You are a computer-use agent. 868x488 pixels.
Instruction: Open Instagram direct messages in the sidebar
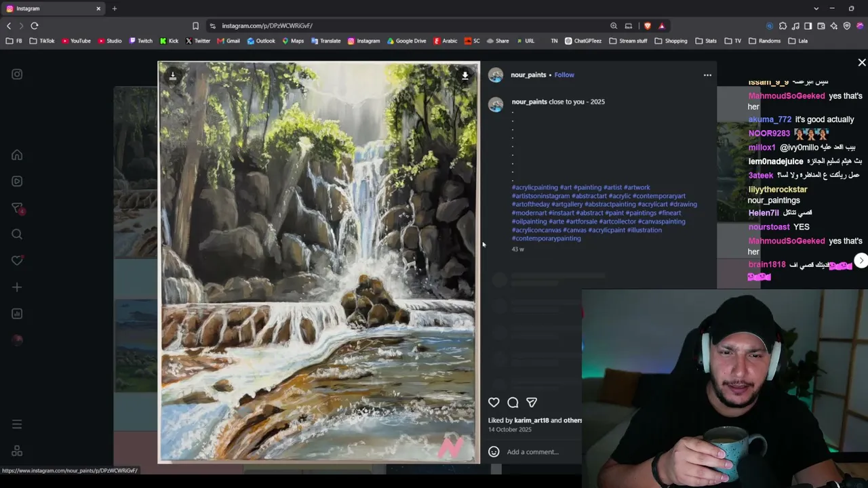pyautogui.click(x=18, y=208)
